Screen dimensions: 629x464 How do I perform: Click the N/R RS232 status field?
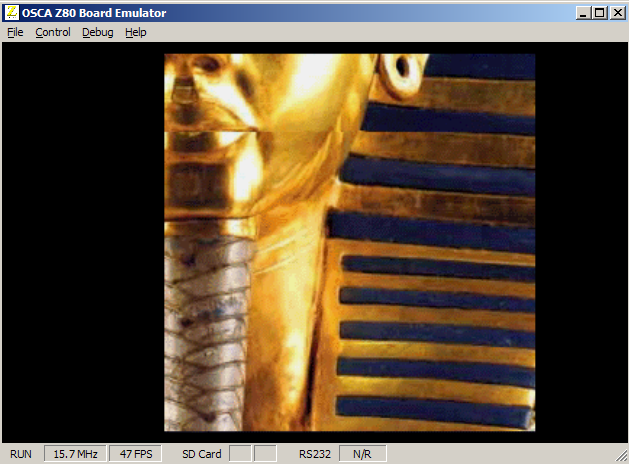pos(363,454)
